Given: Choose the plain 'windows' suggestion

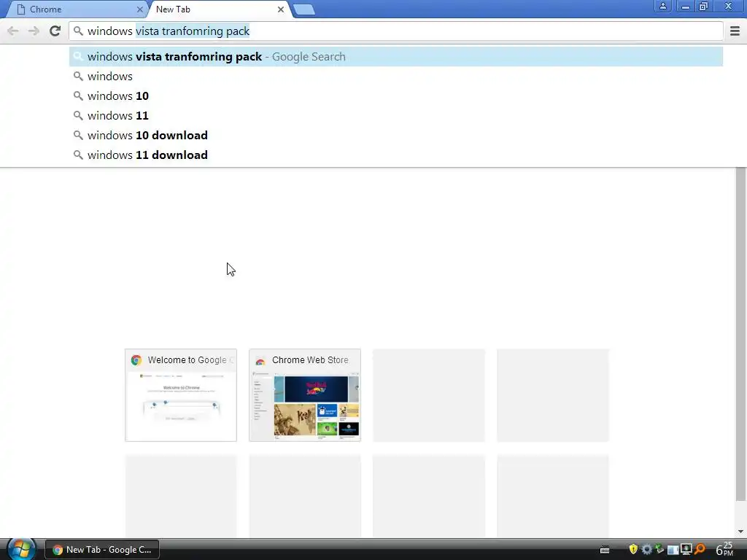Looking at the screenshot, I should 396,76.
